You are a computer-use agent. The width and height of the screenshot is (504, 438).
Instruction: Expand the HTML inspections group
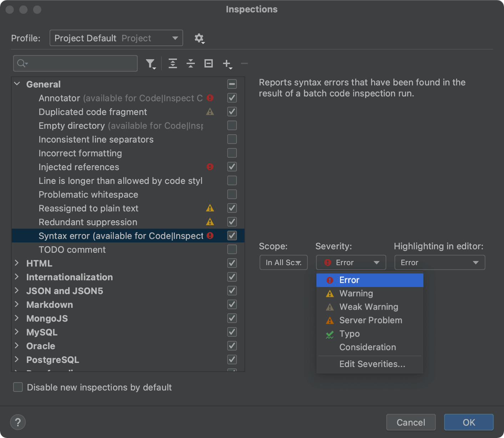pos(16,263)
